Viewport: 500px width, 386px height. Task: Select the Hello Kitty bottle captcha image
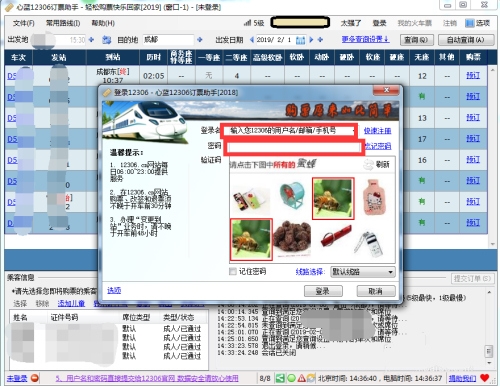375,198
